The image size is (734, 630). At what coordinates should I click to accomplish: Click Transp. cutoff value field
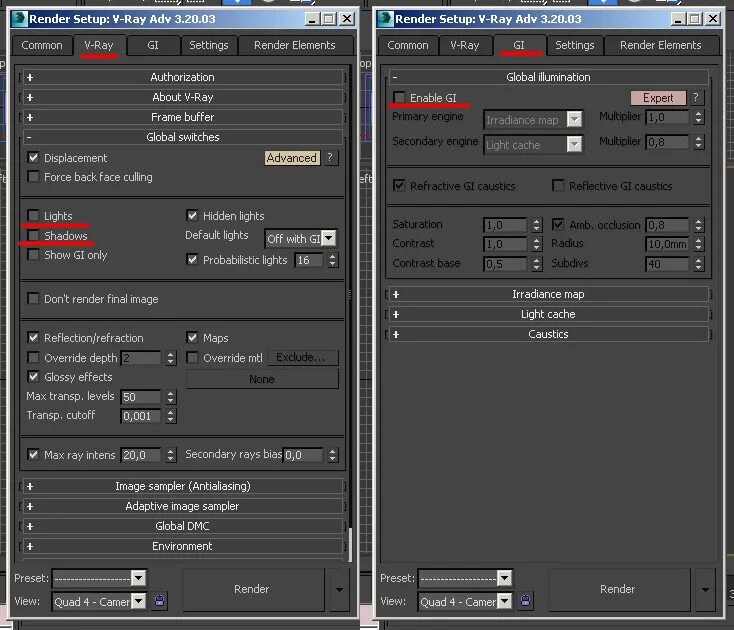click(141, 416)
